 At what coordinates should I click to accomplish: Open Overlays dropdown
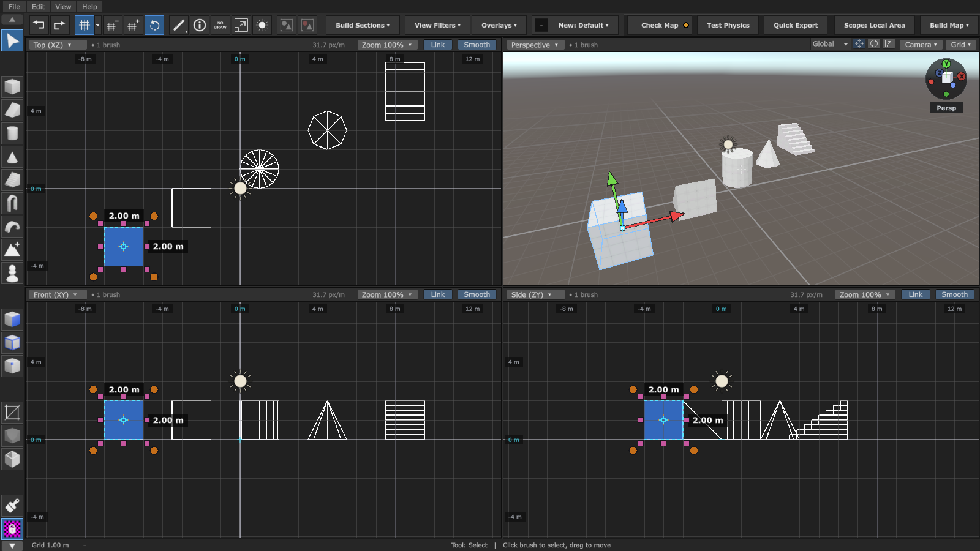point(499,25)
